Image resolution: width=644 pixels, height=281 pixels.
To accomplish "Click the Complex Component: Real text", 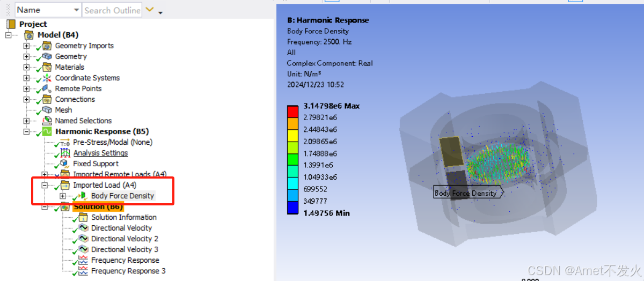I will (330, 63).
